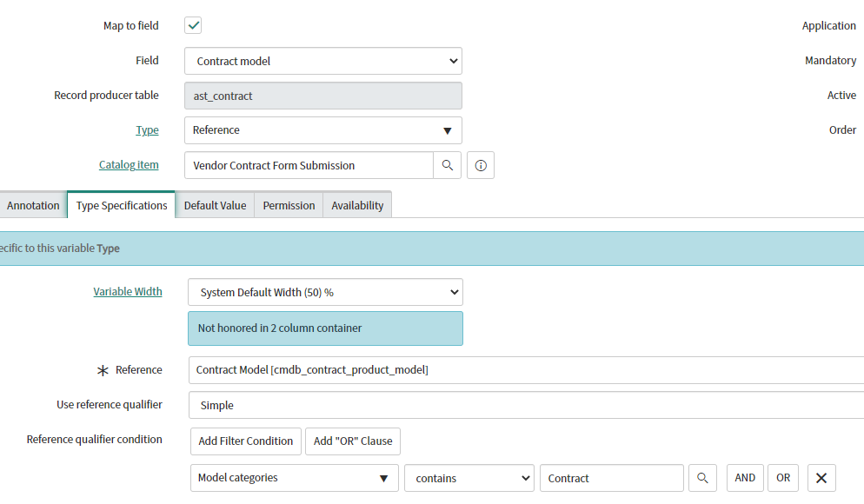The image size is (864, 504).
Task: Click the Add Filter Condition button
Action: click(246, 441)
